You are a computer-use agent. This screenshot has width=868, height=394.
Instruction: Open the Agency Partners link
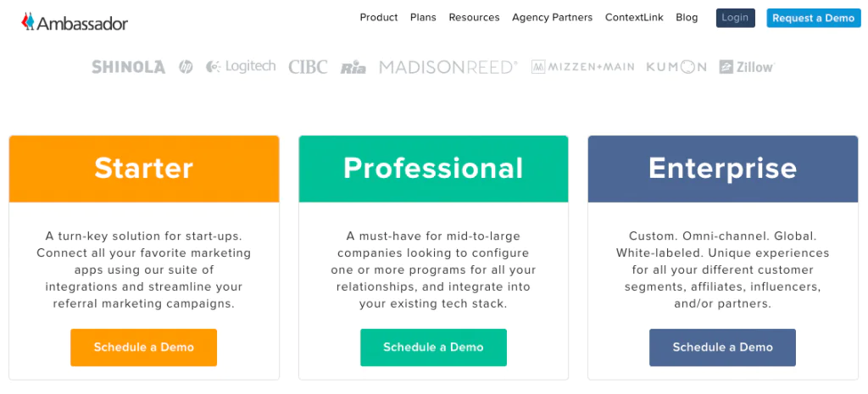tap(552, 18)
